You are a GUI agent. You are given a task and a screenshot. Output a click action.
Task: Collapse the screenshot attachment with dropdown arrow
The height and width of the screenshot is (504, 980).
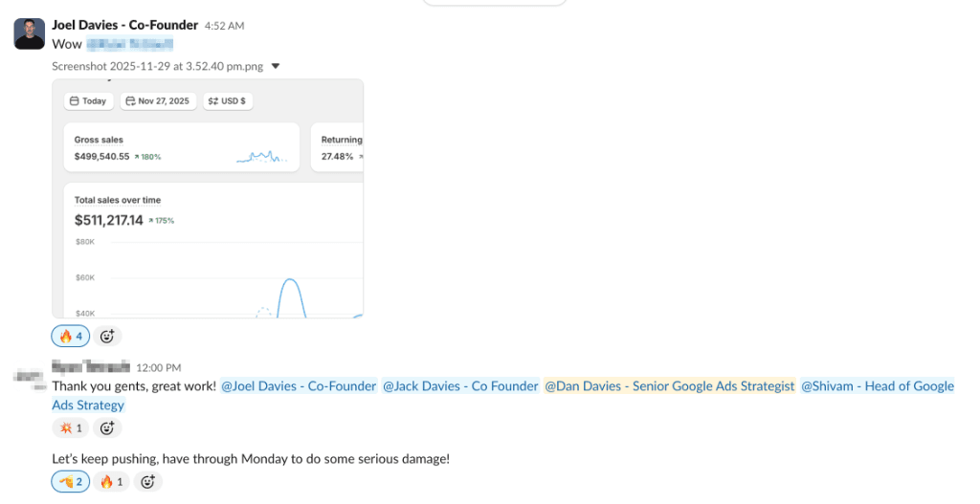[276, 66]
